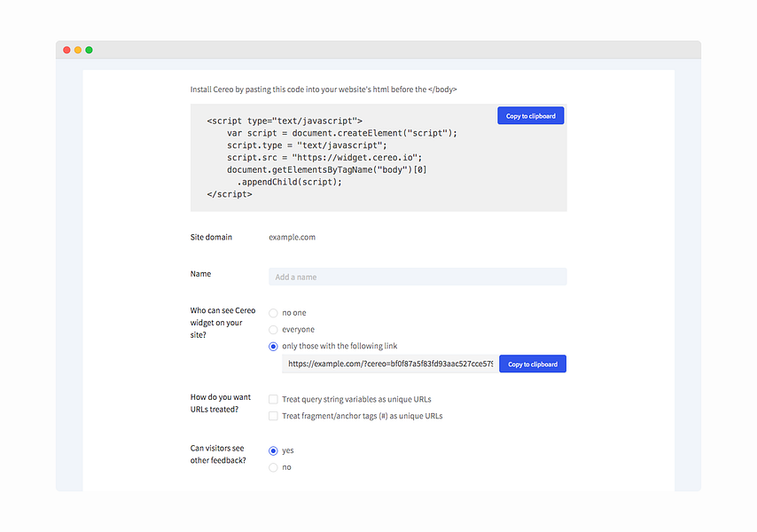Enable treating query string variables as unique URLs
This screenshot has width=757, height=532.
(273, 399)
